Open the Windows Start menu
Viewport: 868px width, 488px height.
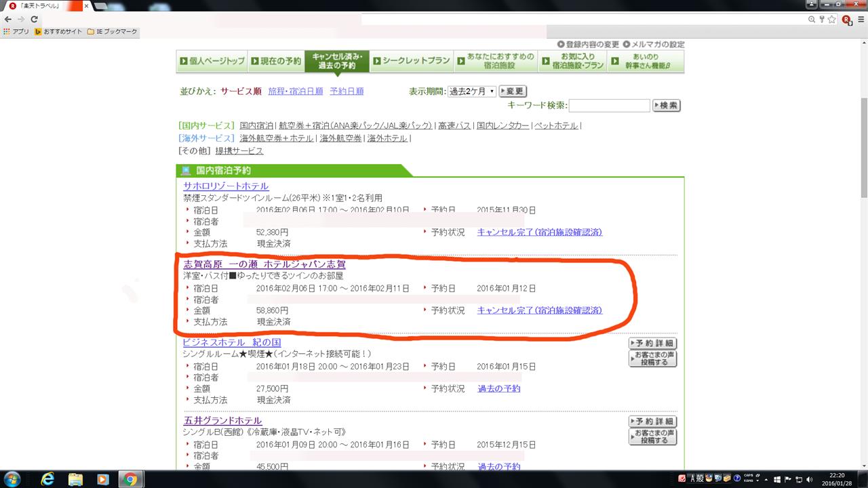tap(12, 479)
